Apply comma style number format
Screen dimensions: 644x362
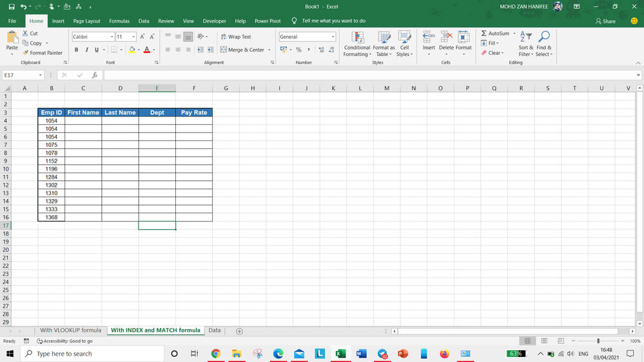point(308,50)
